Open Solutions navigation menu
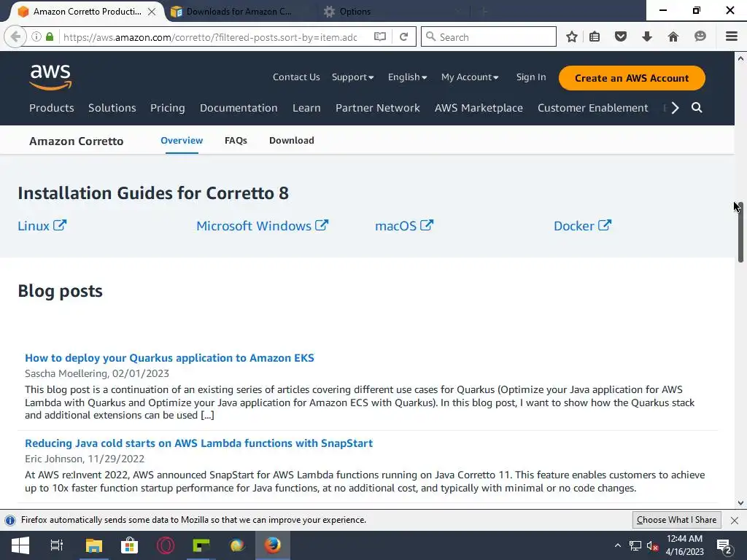The image size is (747, 560). [x=112, y=108]
